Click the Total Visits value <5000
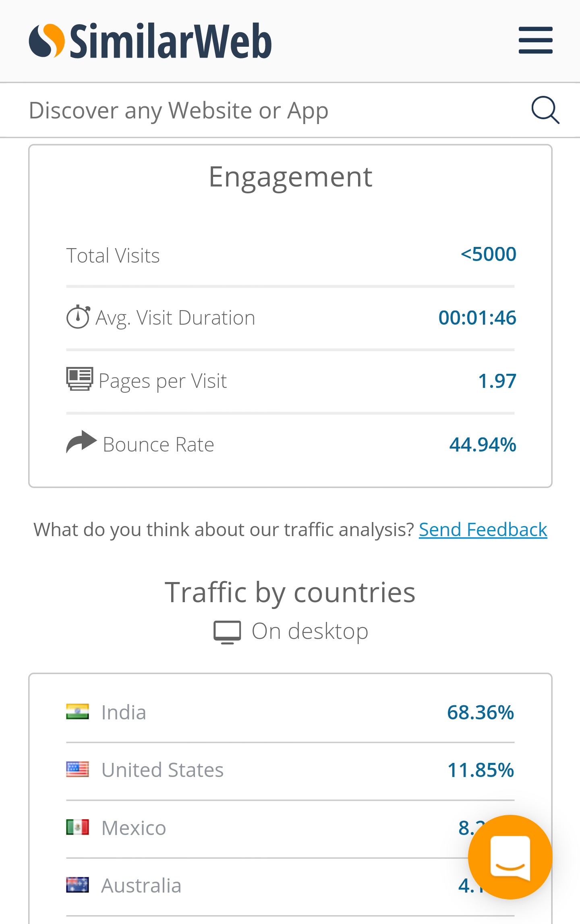The height and width of the screenshot is (924, 580). (x=488, y=254)
